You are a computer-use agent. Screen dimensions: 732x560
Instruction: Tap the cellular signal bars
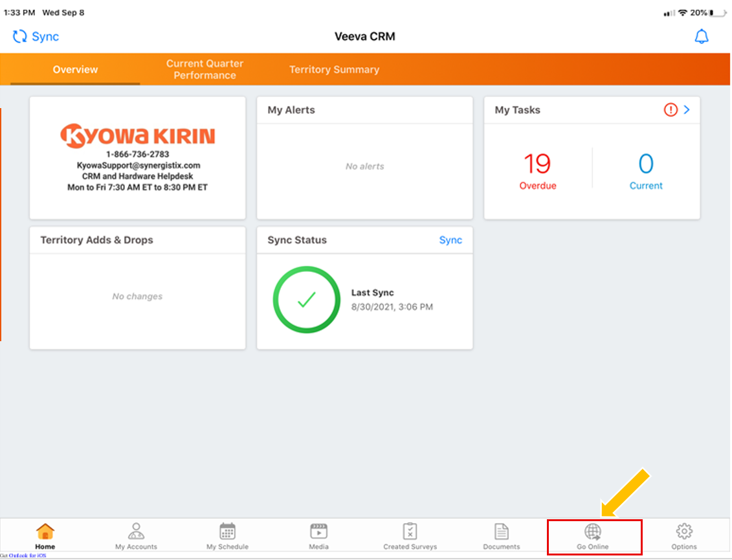point(669,13)
